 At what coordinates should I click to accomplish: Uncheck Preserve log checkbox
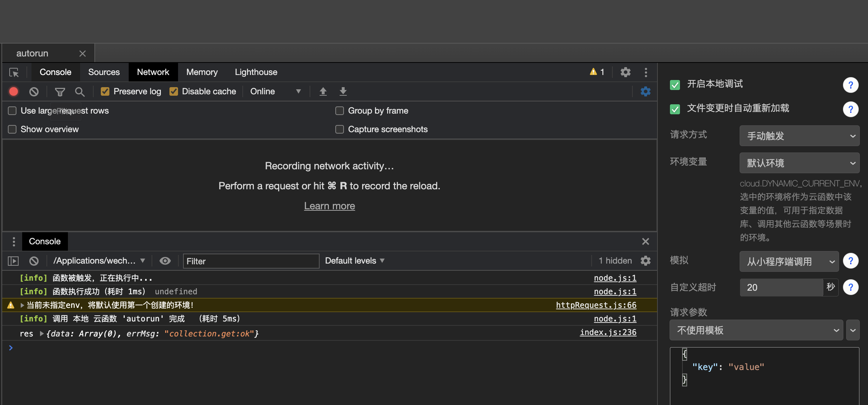coord(105,91)
